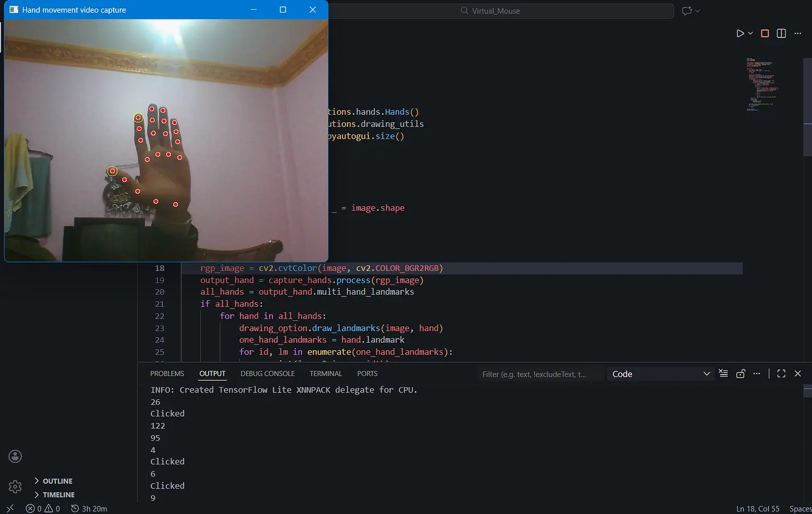Expand the TIMELINE section
Screen dimensions: 812x514
pyautogui.click(x=58, y=495)
